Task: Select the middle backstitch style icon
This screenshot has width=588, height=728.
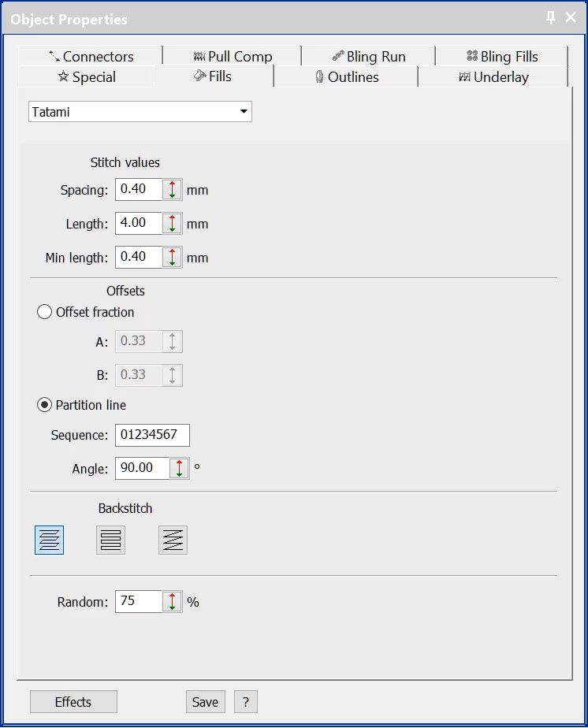Action: coord(110,540)
